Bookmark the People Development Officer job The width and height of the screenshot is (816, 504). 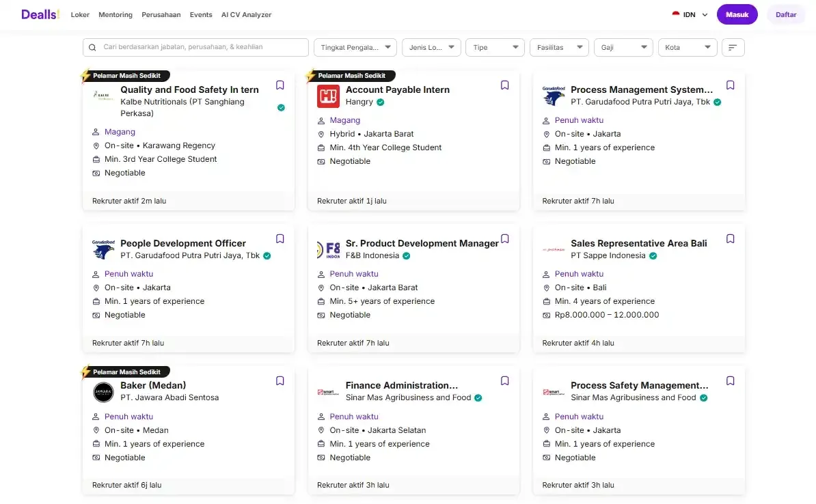tap(280, 239)
